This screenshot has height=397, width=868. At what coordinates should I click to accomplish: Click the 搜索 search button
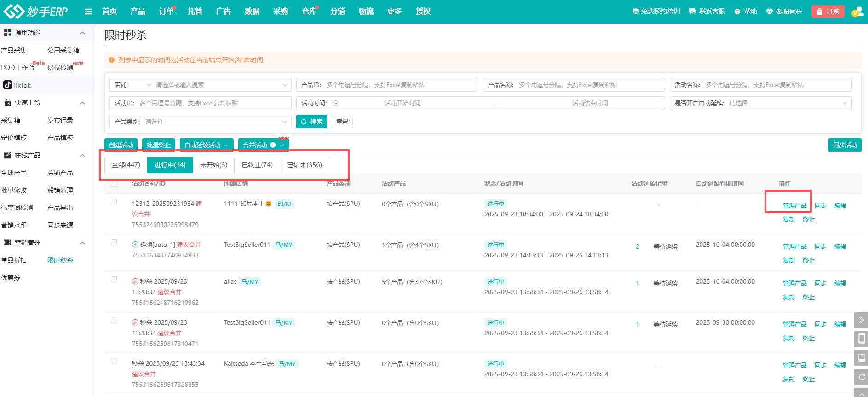[x=311, y=122]
